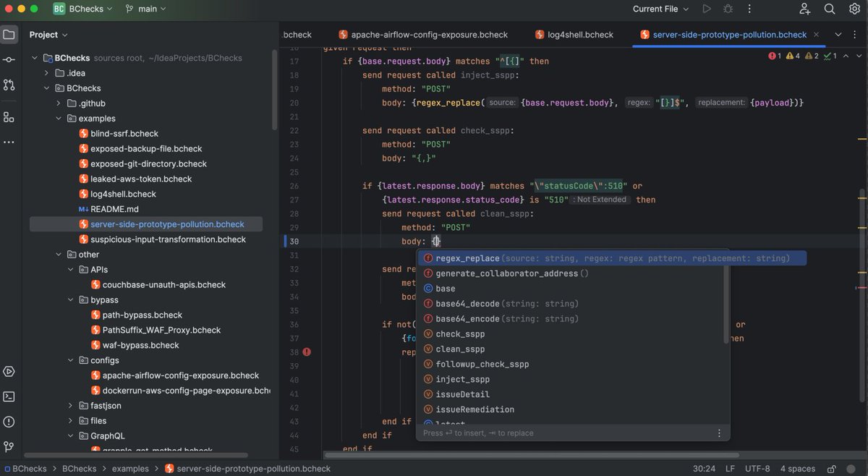Expand the fastjson folder

coord(71,406)
